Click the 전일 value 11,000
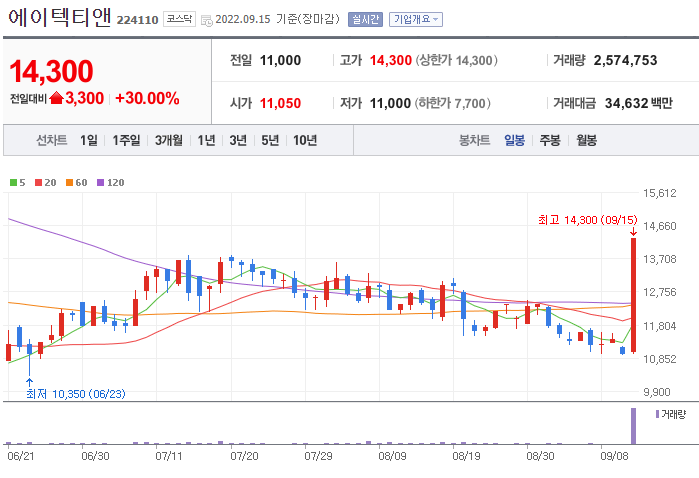The height and width of the screenshot is (478, 699). coord(280,60)
